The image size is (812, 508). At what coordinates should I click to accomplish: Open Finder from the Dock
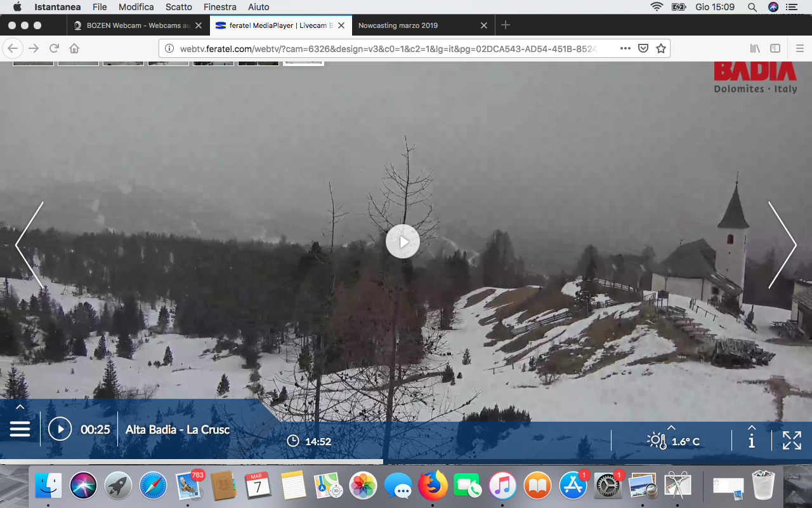(48, 486)
